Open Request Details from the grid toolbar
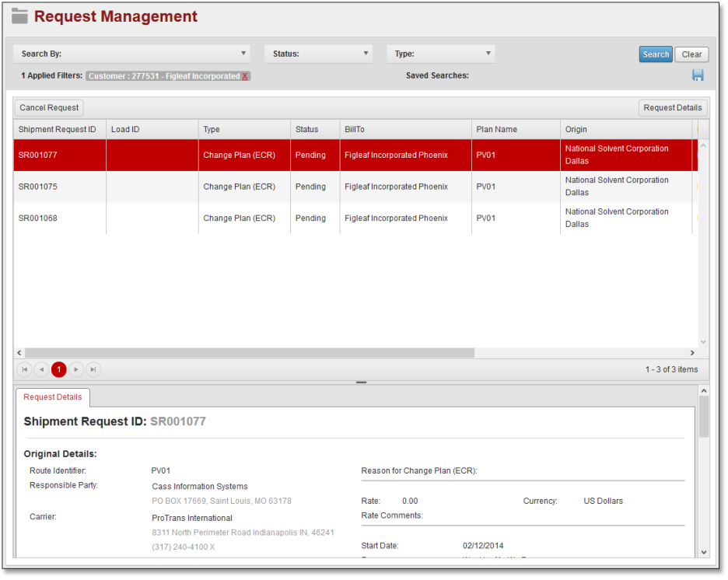This screenshot has height=580, width=728. click(672, 108)
